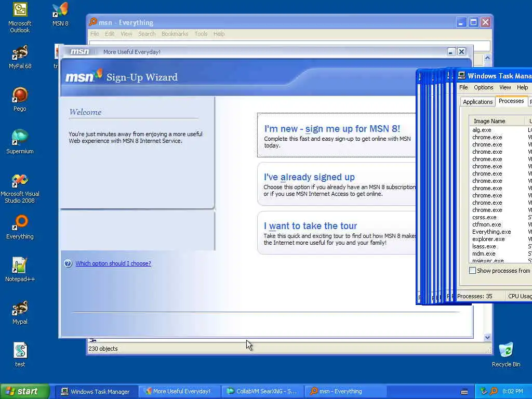Screen dimensions: 532x399
Task: Click the network tray icon near clock
Action: point(484,391)
